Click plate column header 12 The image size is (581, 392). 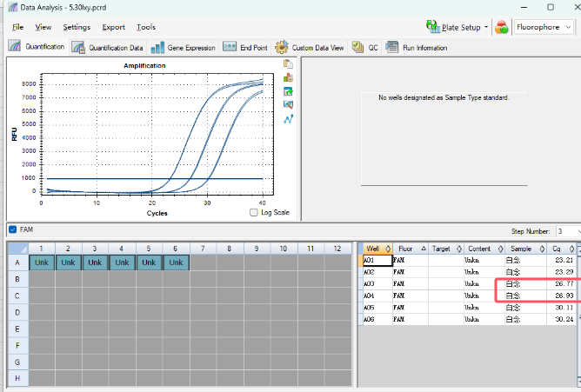[x=337, y=249]
